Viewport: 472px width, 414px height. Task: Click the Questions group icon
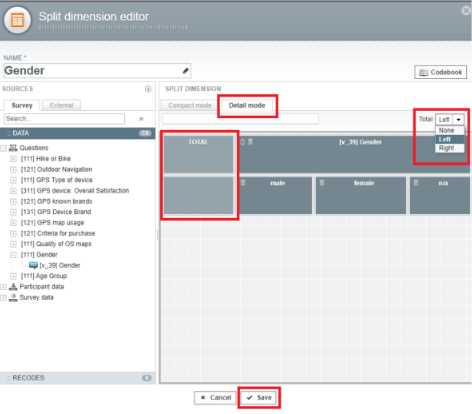(13, 148)
